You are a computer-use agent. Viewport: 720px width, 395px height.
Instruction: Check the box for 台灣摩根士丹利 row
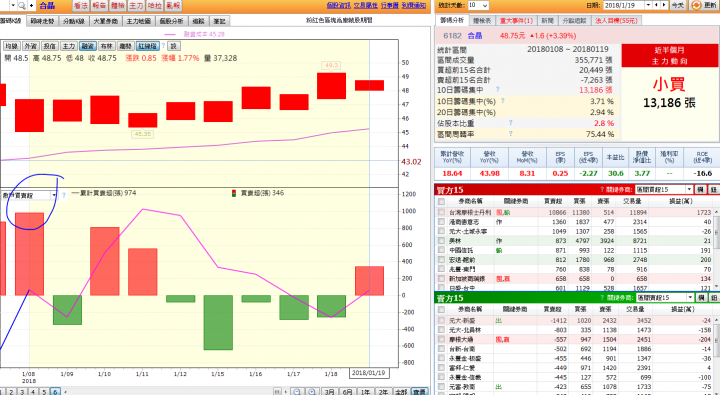point(441,212)
